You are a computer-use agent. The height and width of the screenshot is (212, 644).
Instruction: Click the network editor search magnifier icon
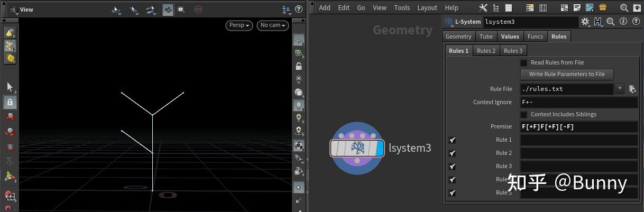tap(624, 7)
